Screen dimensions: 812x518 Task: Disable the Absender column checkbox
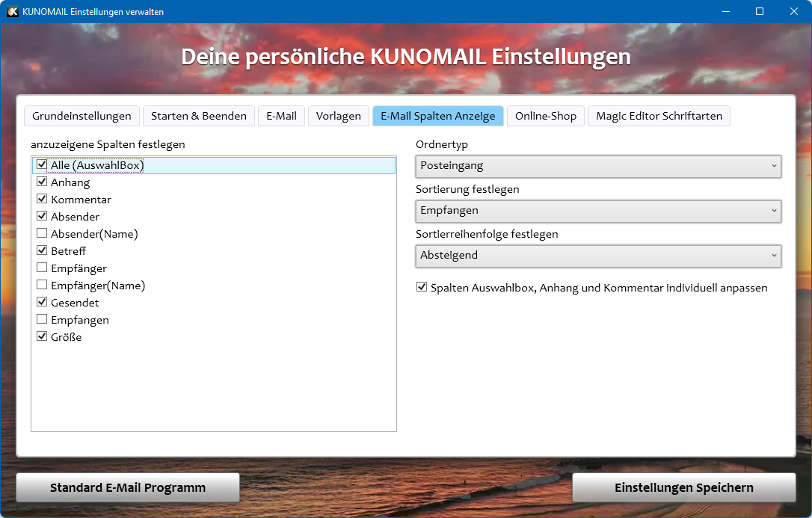pos(42,216)
